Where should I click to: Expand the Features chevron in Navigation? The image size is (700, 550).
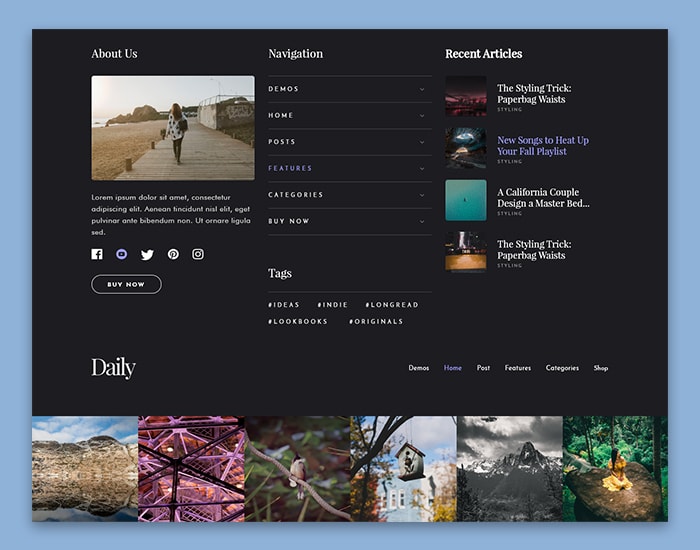(422, 169)
